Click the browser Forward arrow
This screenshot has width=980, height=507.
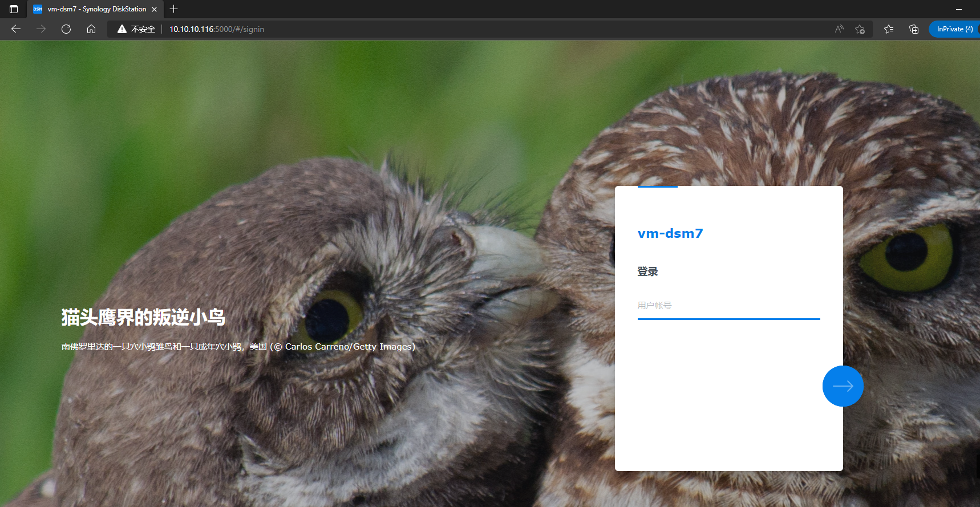pos(41,29)
